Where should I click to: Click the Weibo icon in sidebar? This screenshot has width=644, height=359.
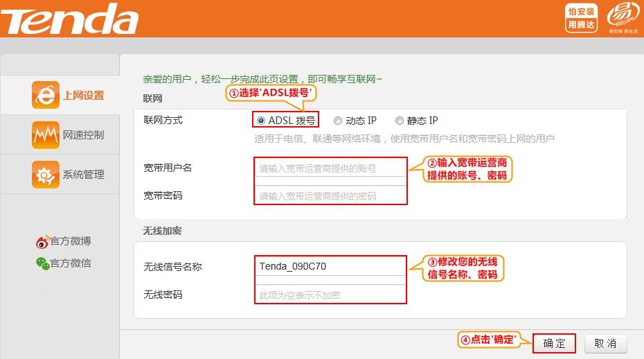[x=42, y=242]
